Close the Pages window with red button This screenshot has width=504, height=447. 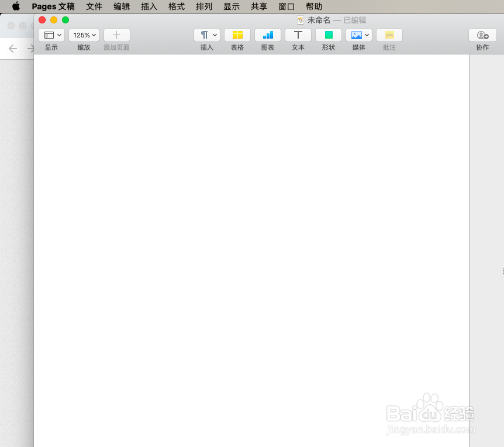coord(42,20)
